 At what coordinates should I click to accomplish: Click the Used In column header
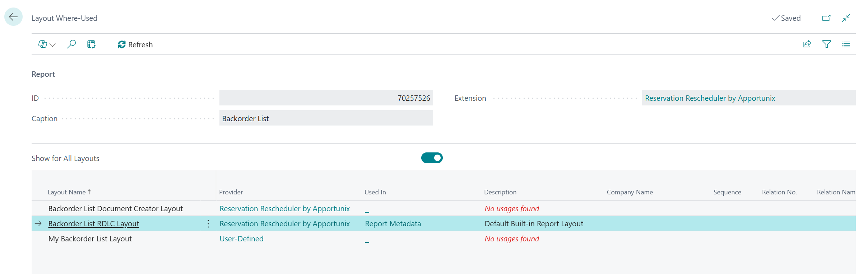point(375,192)
